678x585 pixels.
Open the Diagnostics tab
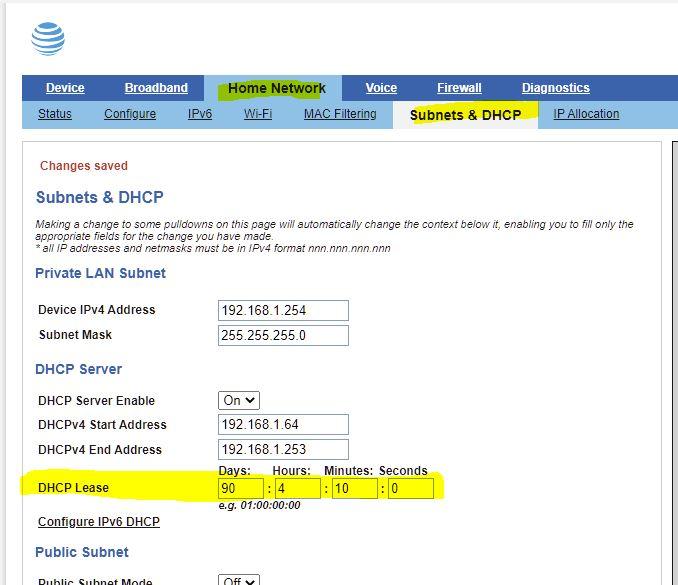(555, 88)
